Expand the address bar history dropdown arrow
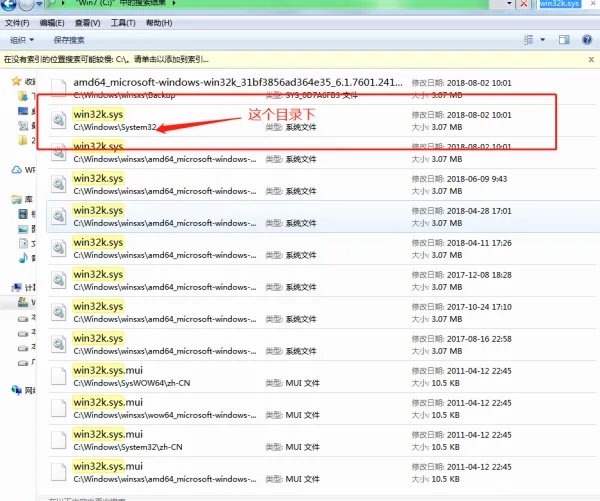Viewport: 600px width, 501px height. click(509, 4)
